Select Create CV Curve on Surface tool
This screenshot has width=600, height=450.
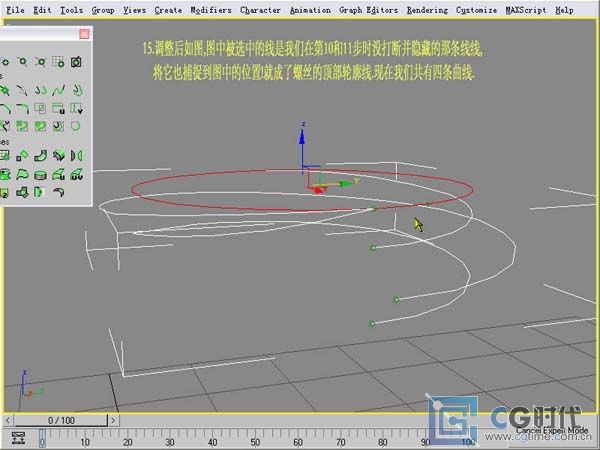[x=22, y=126]
